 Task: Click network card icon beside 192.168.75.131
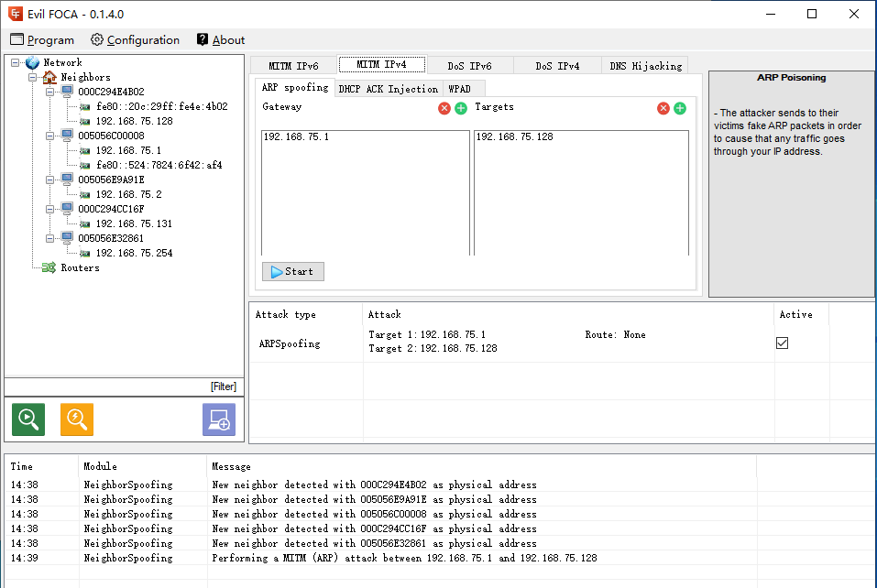pos(85,224)
